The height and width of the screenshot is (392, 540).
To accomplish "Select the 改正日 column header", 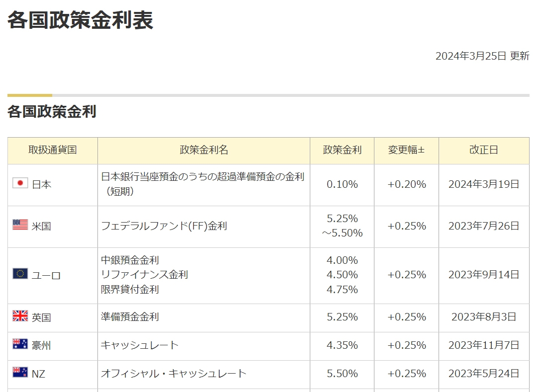I will click(x=484, y=151).
